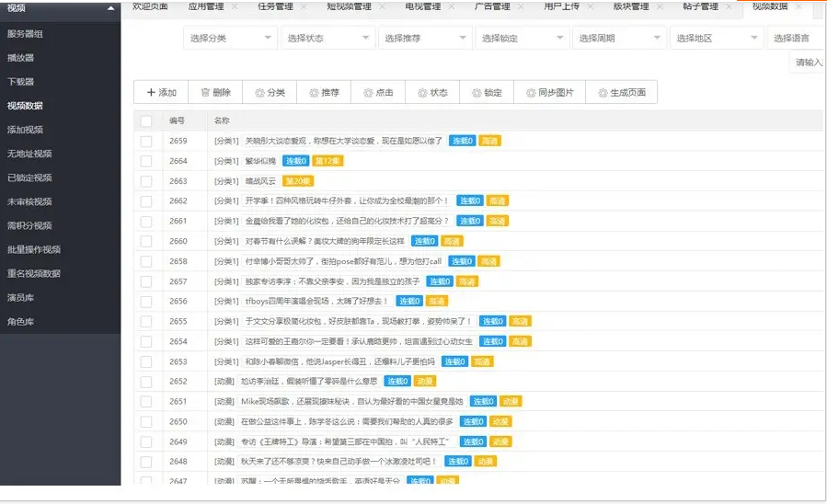Open 已锁定视频 in the sidebar
This screenshot has height=504, width=827.
coord(29,178)
